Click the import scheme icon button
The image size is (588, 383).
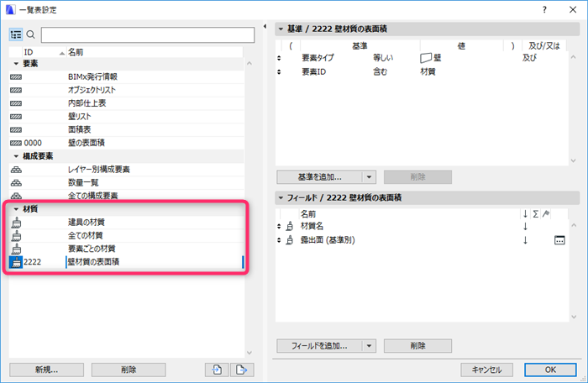click(217, 370)
